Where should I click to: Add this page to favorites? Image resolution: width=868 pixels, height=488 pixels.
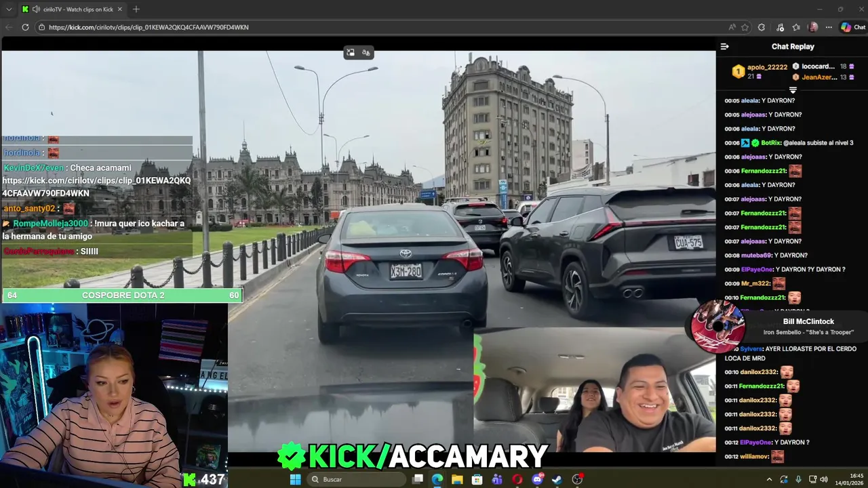tap(745, 27)
